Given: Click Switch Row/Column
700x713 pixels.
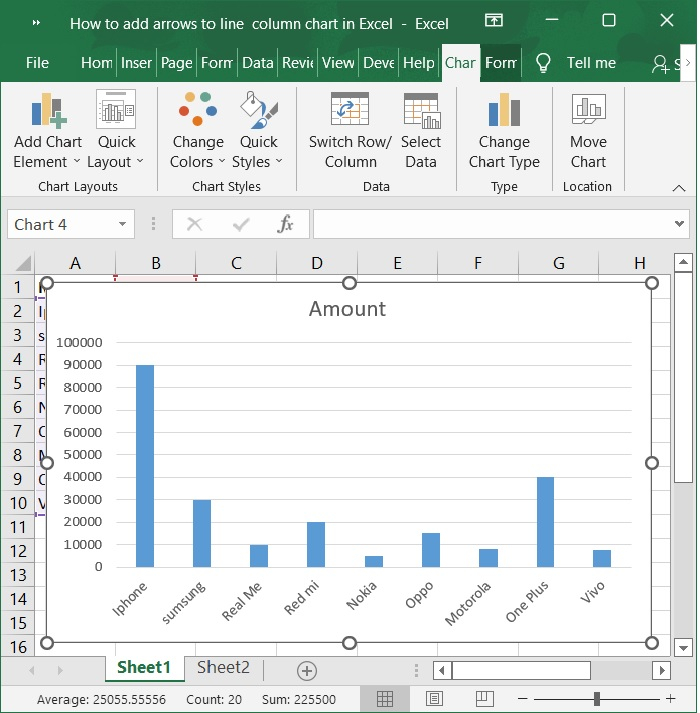Looking at the screenshot, I should [350, 131].
